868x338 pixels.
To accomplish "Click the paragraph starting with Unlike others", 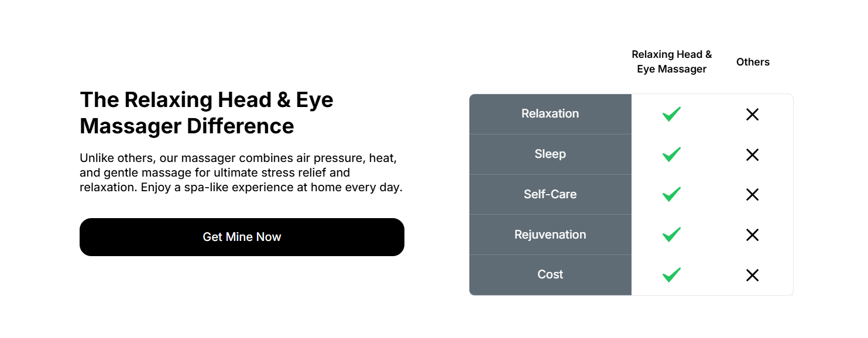I will pyautogui.click(x=241, y=173).
